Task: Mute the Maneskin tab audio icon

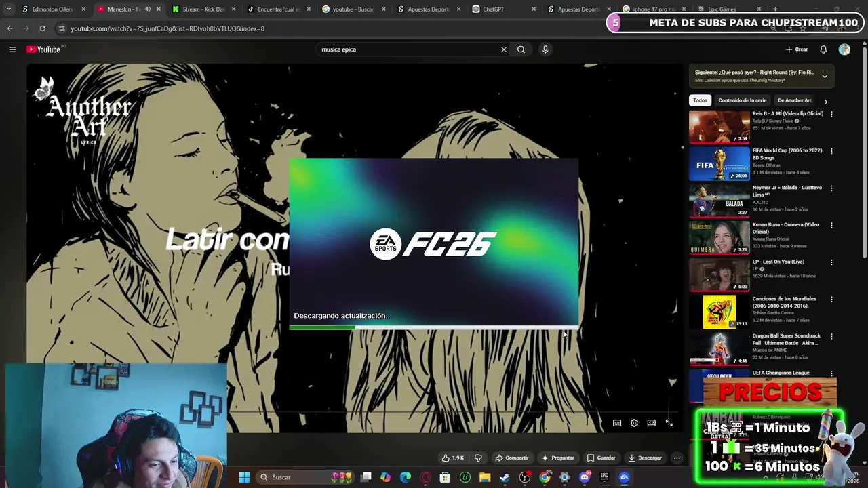Action: (x=147, y=9)
